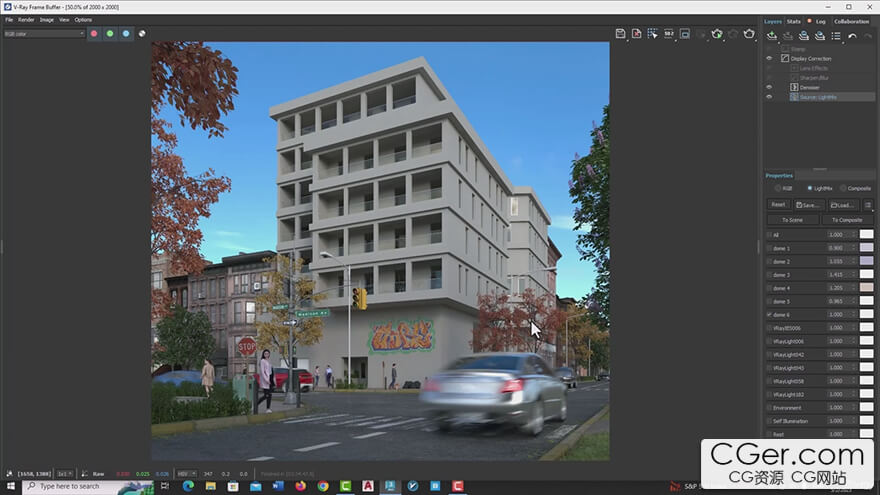Toggle visibility eye of Source LightMix layer
The width and height of the screenshot is (880, 495).
tap(769, 97)
